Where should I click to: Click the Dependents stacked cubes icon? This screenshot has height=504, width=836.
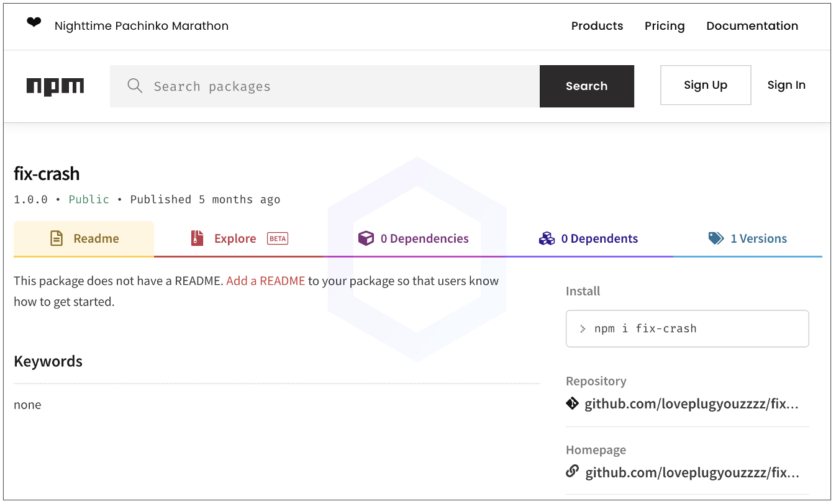pos(547,238)
